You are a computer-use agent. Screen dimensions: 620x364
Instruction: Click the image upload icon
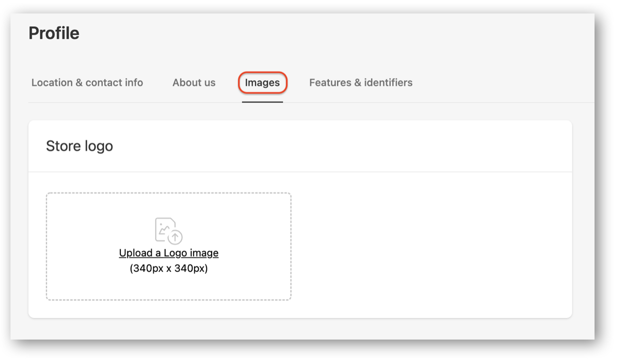click(169, 231)
